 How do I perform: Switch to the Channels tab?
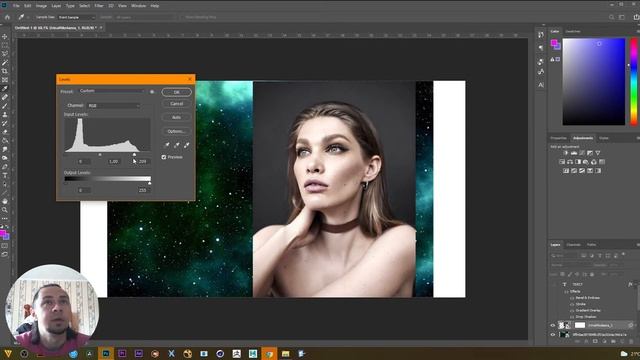(x=573, y=245)
